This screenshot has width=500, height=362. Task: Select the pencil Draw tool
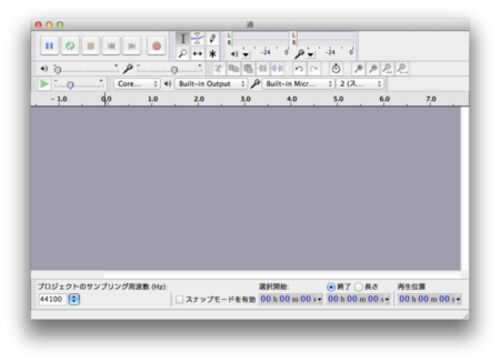tap(212, 38)
